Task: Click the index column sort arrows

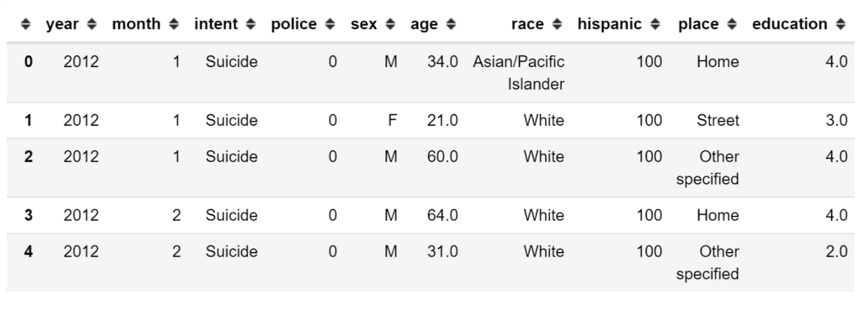Action: [25, 24]
